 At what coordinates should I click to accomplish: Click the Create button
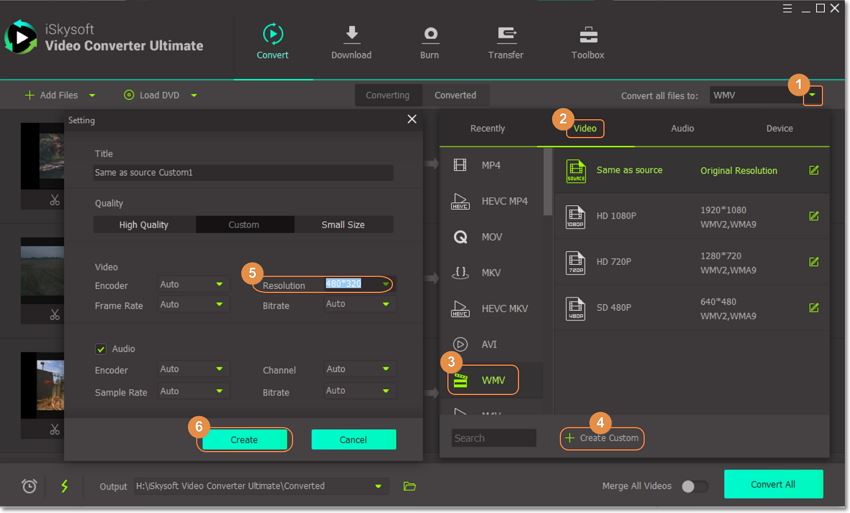[244, 440]
